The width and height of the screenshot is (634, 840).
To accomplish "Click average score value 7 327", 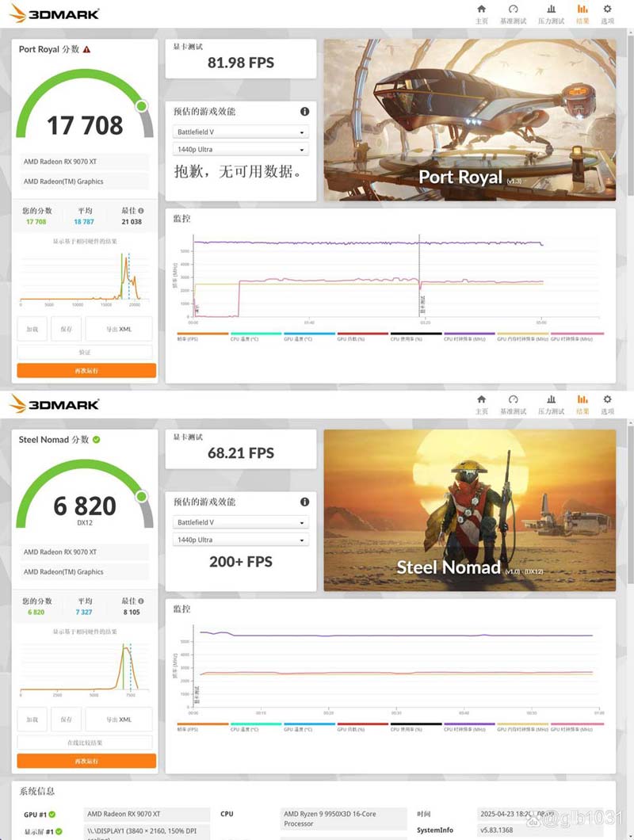I will (x=83, y=613).
